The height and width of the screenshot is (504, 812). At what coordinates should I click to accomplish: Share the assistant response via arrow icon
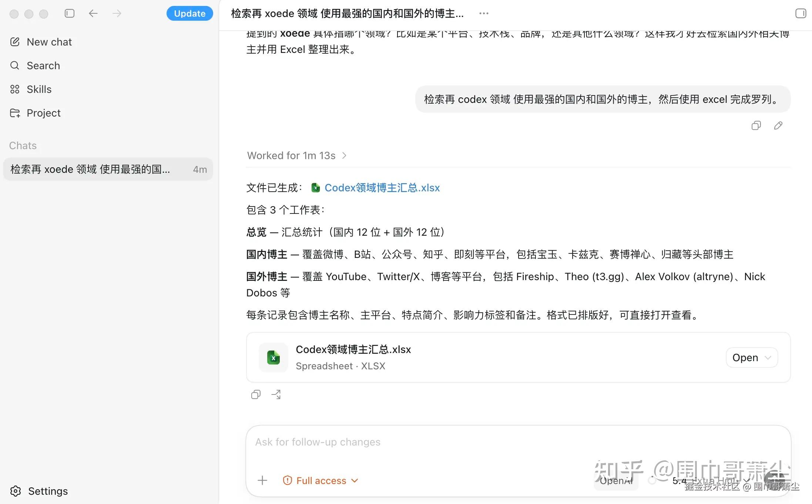pyautogui.click(x=276, y=394)
